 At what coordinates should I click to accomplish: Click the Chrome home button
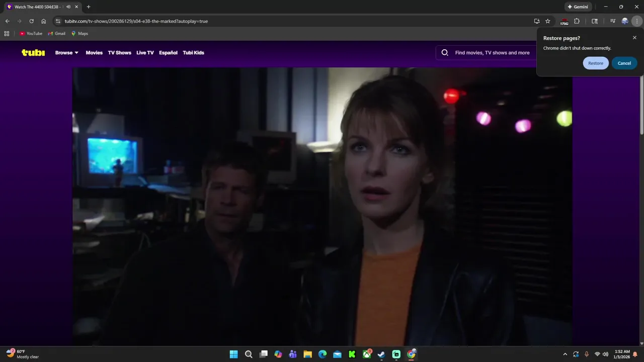point(44,21)
